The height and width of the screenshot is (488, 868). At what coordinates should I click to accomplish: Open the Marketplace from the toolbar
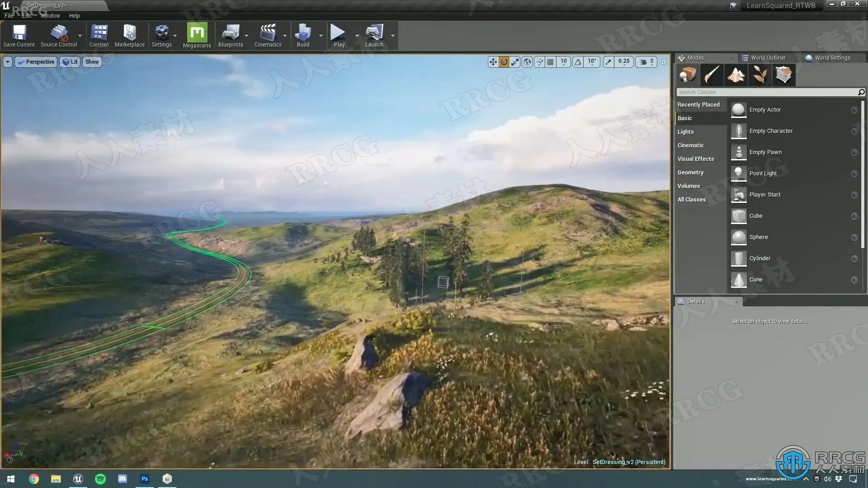(x=130, y=35)
